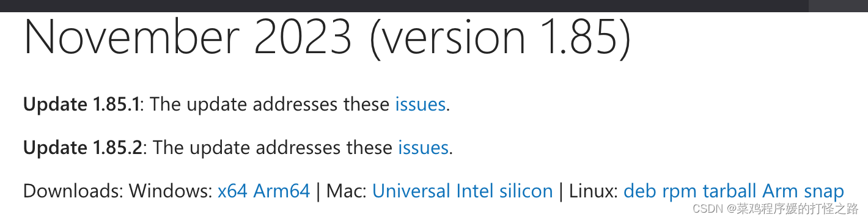Image resolution: width=868 pixels, height=220 pixels.
Task: Download the Windows x64 build
Action: pyautogui.click(x=232, y=191)
